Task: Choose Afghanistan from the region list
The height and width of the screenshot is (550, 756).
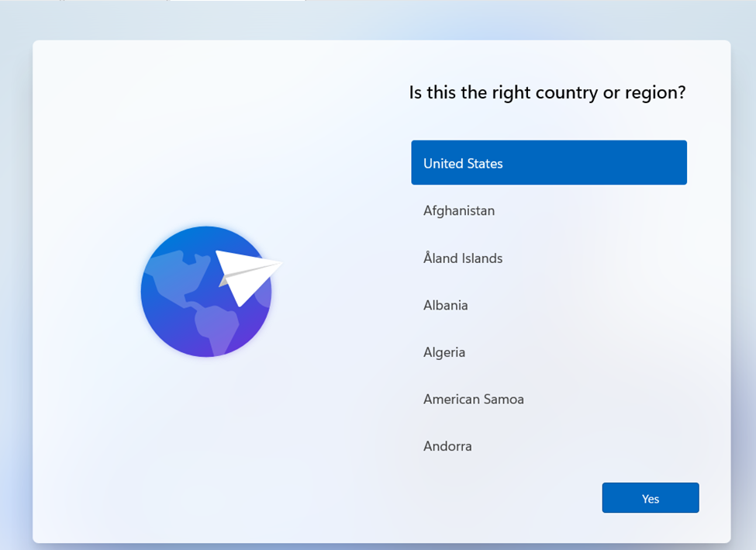Action: 459,210
